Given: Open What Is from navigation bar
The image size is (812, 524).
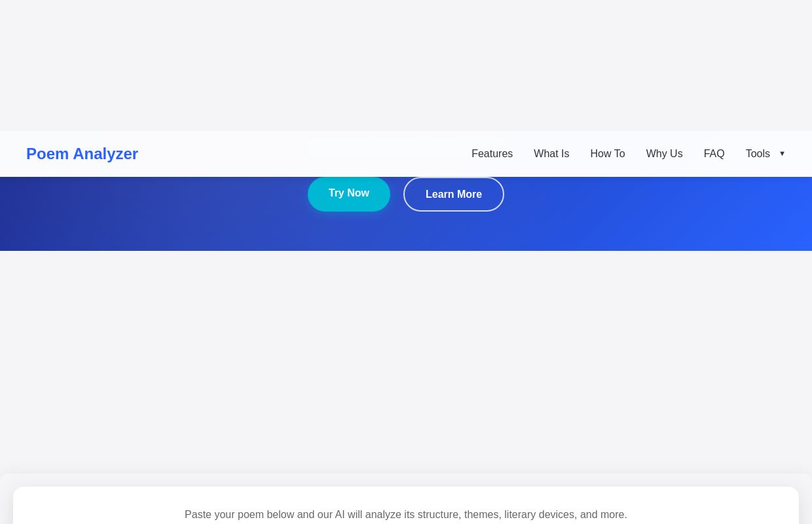Looking at the screenshot, I should 551,153.
